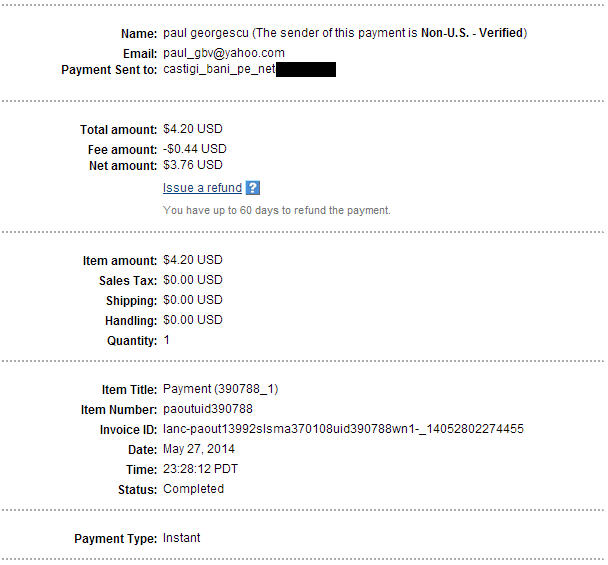608x565 pixels.
Task: Open the Issue a refund link
Action: pos(202,188)
